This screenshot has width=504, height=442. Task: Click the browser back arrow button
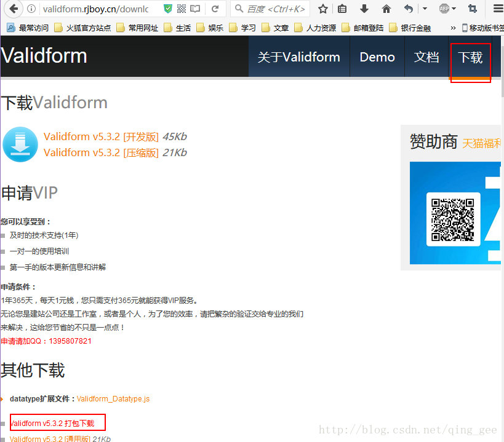[14, 9]
